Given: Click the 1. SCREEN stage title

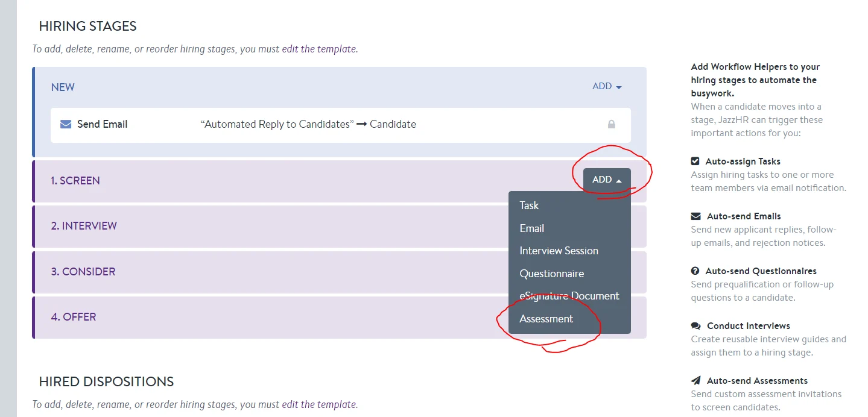Looking at the screenshot, I should tap(75, 181).
